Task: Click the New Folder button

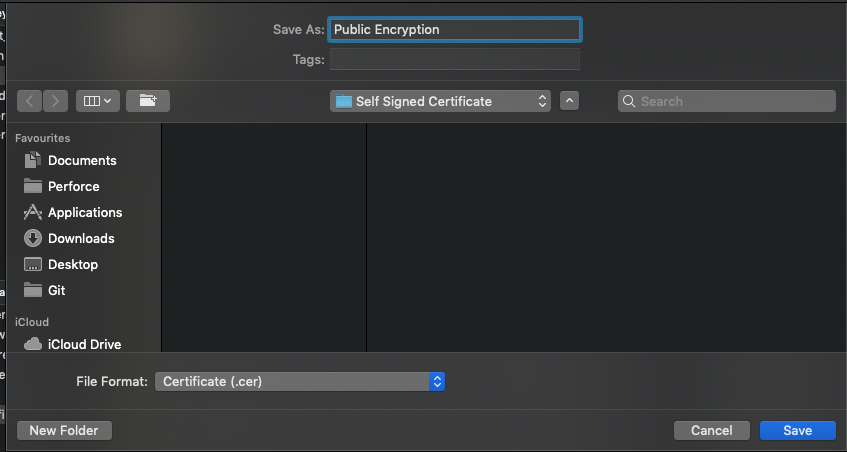Action: (64, 430)
